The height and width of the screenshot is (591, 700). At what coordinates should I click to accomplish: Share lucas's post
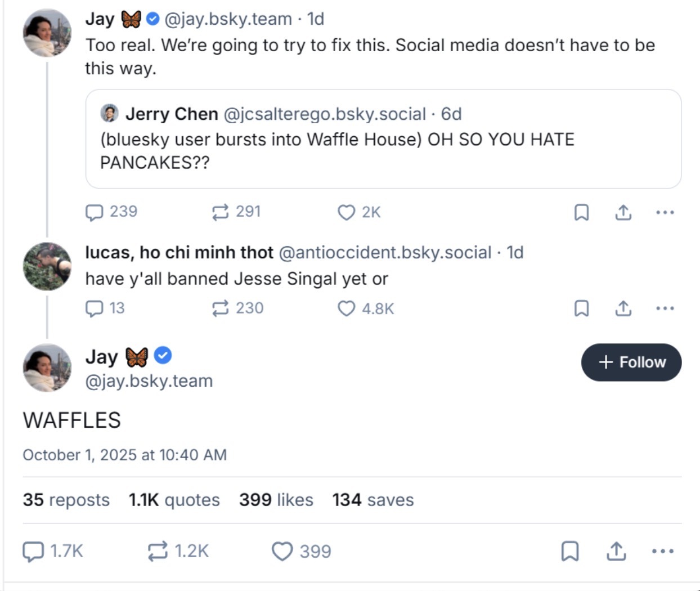[x=623, y=308]
